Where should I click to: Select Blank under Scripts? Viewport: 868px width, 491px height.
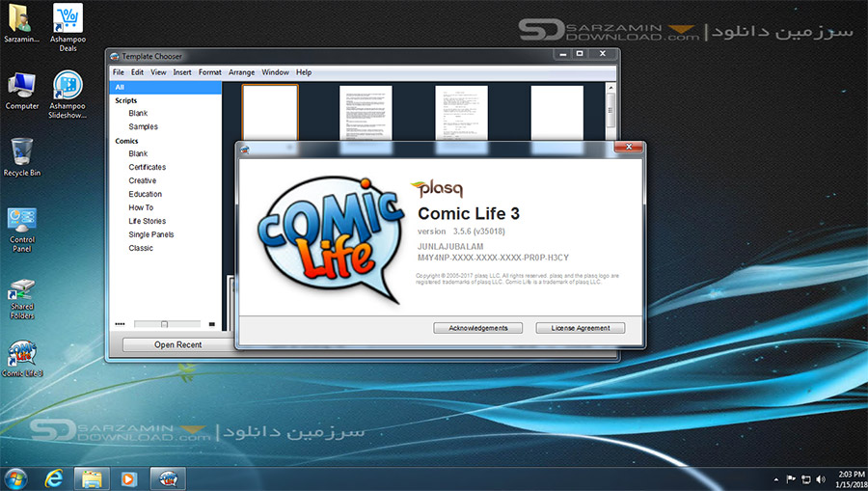coord(138,114)
